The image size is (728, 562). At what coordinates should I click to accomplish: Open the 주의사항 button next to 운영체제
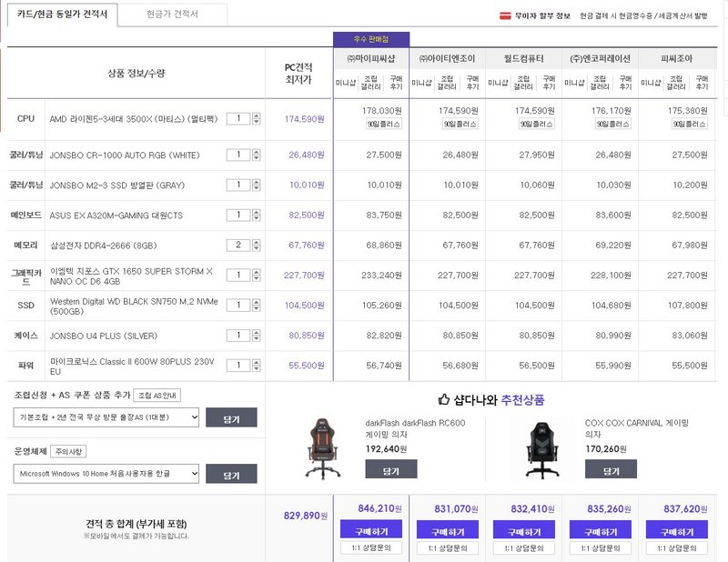pyautogui.click(x=68, y=452)
